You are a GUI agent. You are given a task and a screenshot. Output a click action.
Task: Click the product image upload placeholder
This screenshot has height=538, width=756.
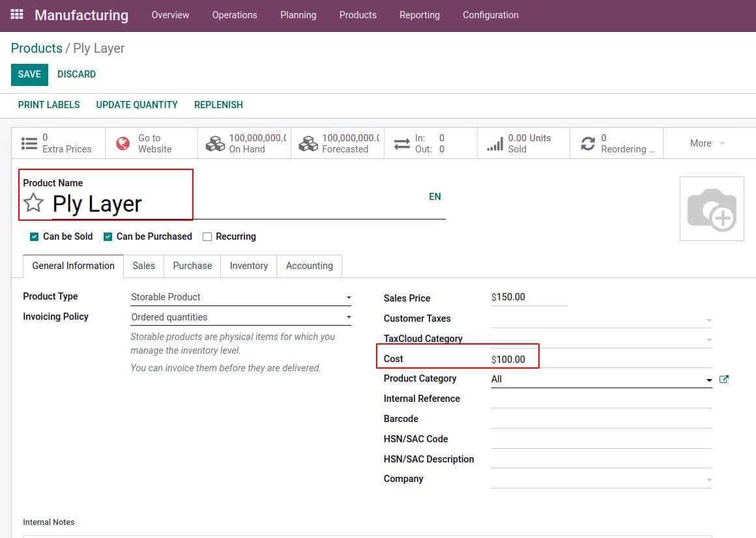(712, 208)
